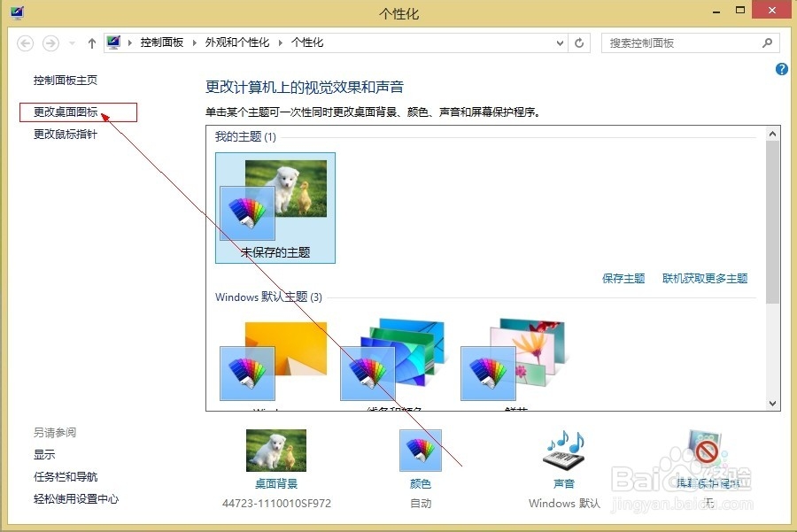Click the search magnifier icon
The height and width of the screenshot is (532, 797).
(768, 43)
